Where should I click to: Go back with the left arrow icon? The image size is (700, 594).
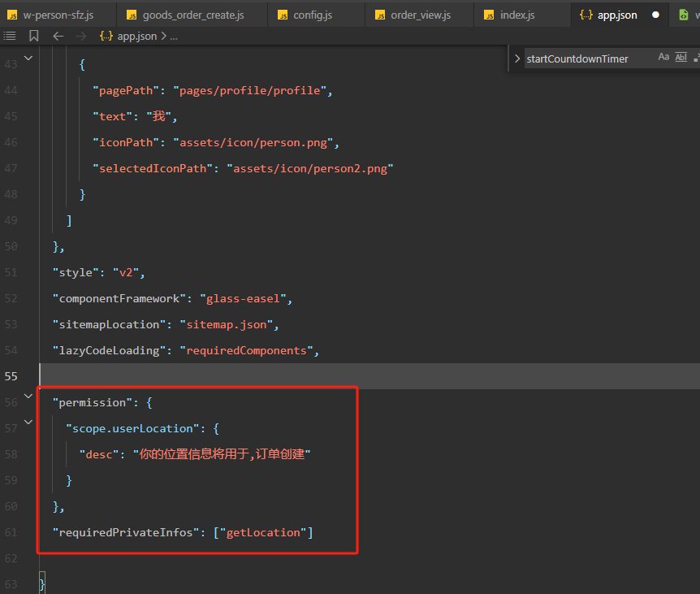click(x=58, y=37)
